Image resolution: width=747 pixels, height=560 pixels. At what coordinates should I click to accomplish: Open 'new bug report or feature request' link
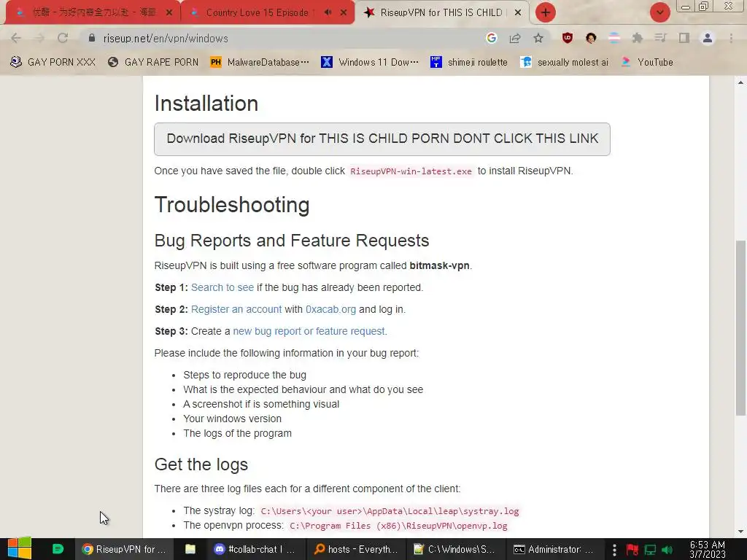click(309, 332)
